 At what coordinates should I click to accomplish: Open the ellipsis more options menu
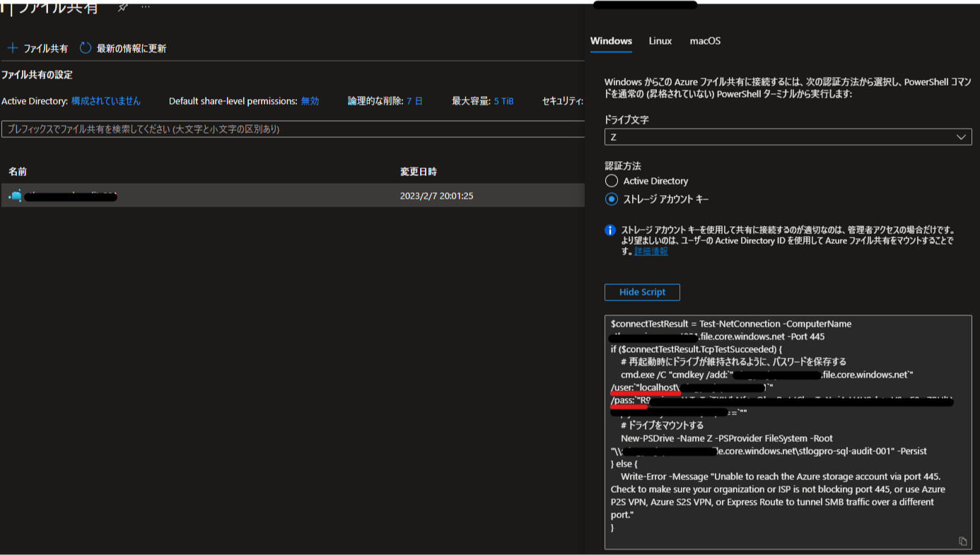point(146,8)
